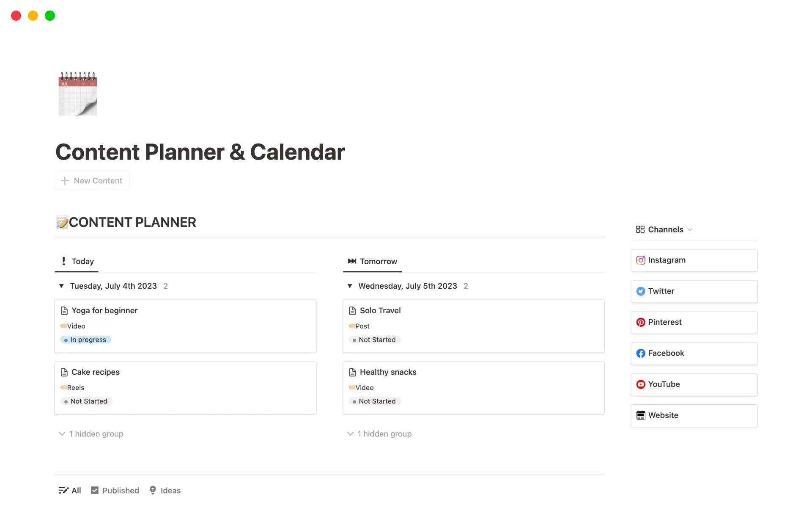Viewport: 812px width, 508px height.
Task: Click the Video tag on Cake recipes
Action: pos(73,387)
